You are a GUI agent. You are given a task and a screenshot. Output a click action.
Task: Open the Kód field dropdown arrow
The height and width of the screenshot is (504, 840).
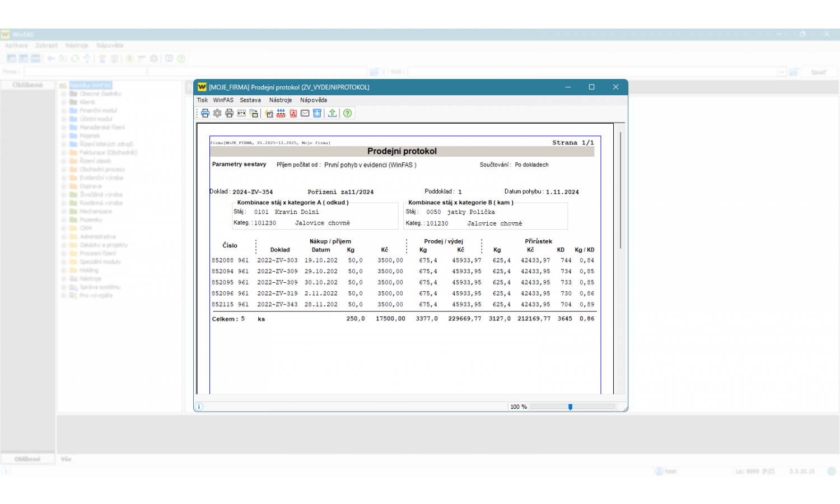click(782, 72)
